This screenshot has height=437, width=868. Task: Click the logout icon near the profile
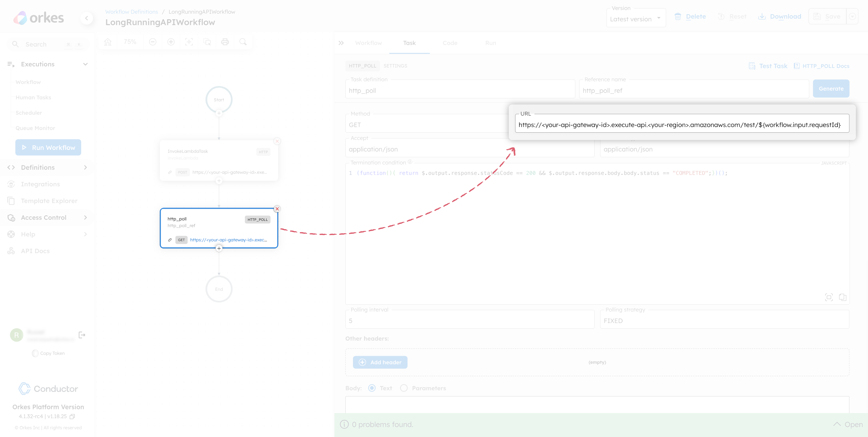point(82,335)
